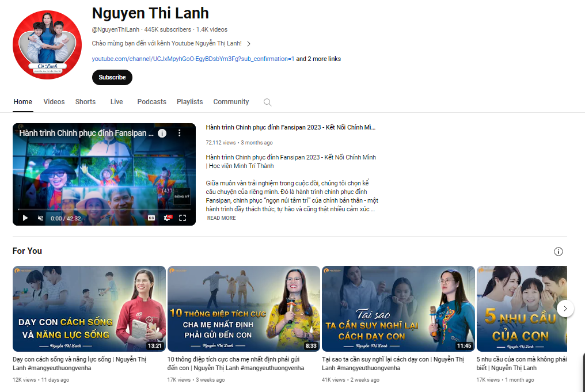Open the 'Dạy con cách sống' video thumbnail
This screenshot has height=392, width=585.
pos(89,309)
